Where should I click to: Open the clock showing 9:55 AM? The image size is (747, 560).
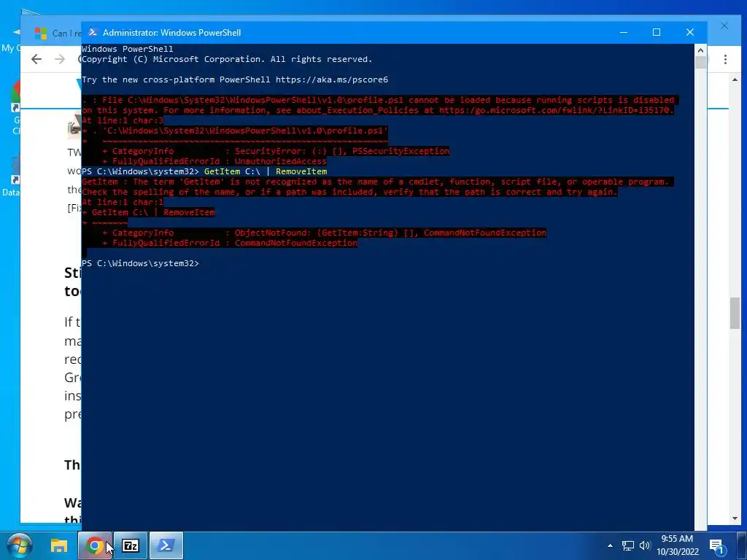[678, 545]
